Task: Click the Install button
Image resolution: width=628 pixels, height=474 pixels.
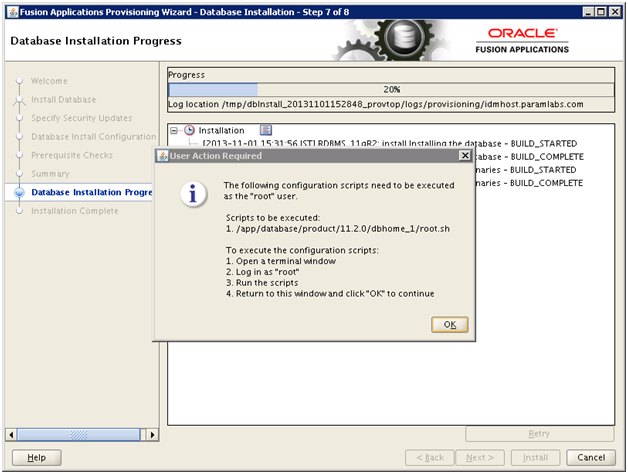Action: tap(535, 457)
